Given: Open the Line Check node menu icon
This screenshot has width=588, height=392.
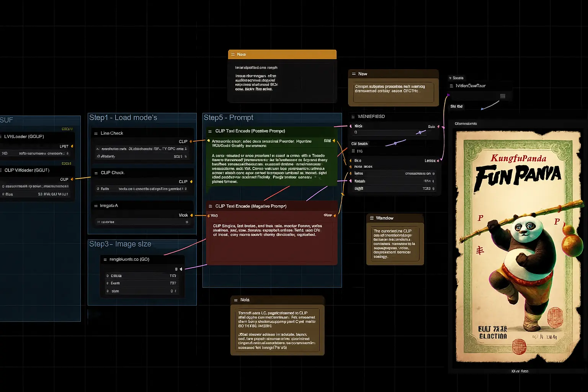Looking at the screenshot, I should point(96,134).
